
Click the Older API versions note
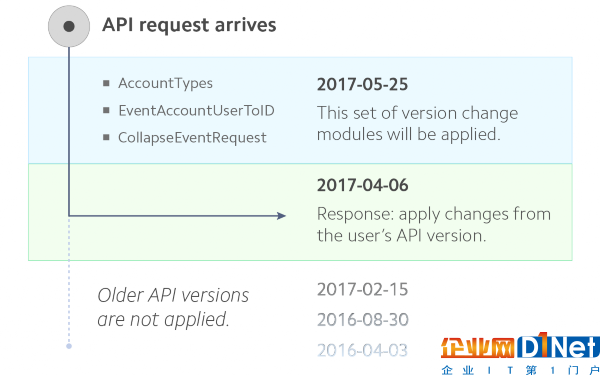pos(173,307)
